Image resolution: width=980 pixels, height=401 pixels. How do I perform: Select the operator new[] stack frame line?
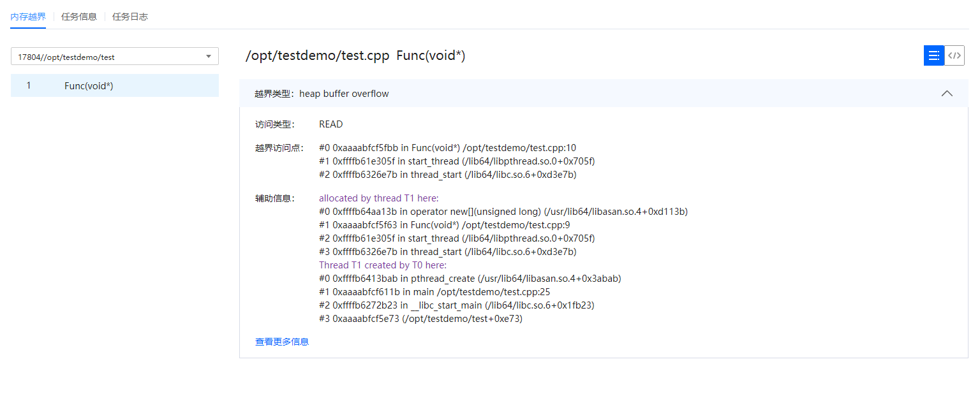point(503,212)
